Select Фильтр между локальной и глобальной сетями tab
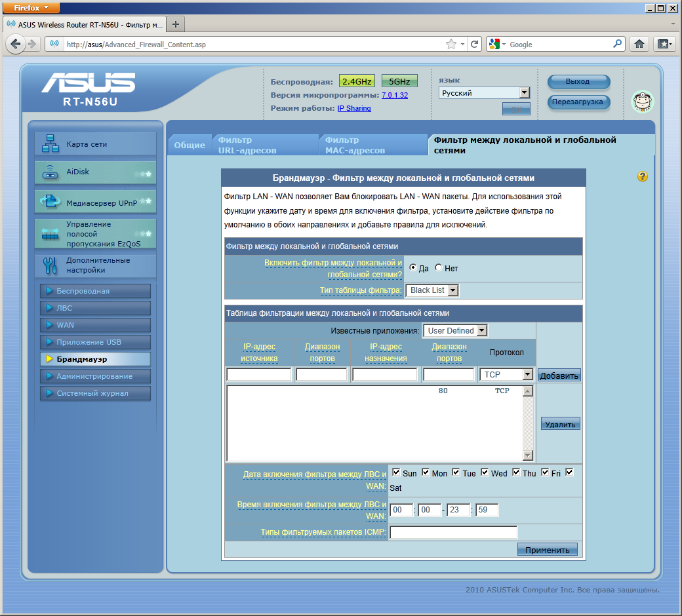The image size is (682, 616). (x=542, y=145)
